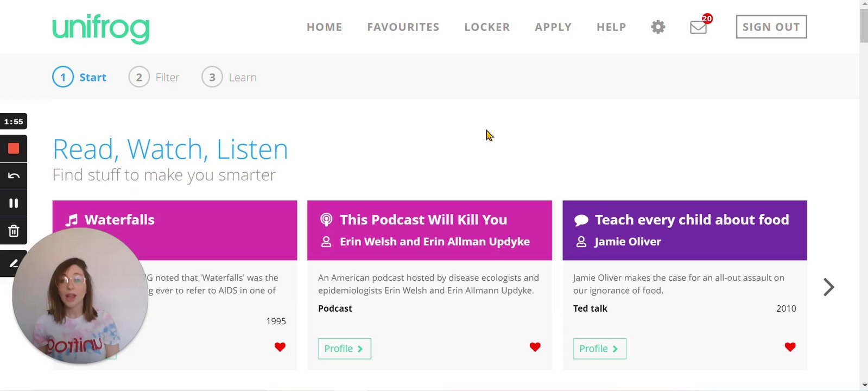Open the messages envelope with 20 notifications

coord(699,27)
